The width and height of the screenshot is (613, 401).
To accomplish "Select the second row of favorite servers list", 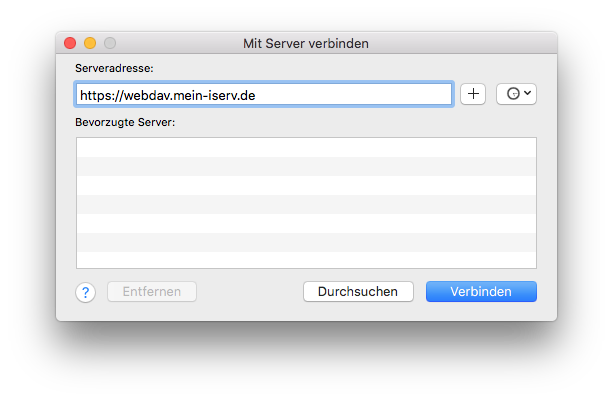I will [x=306, y=166].
